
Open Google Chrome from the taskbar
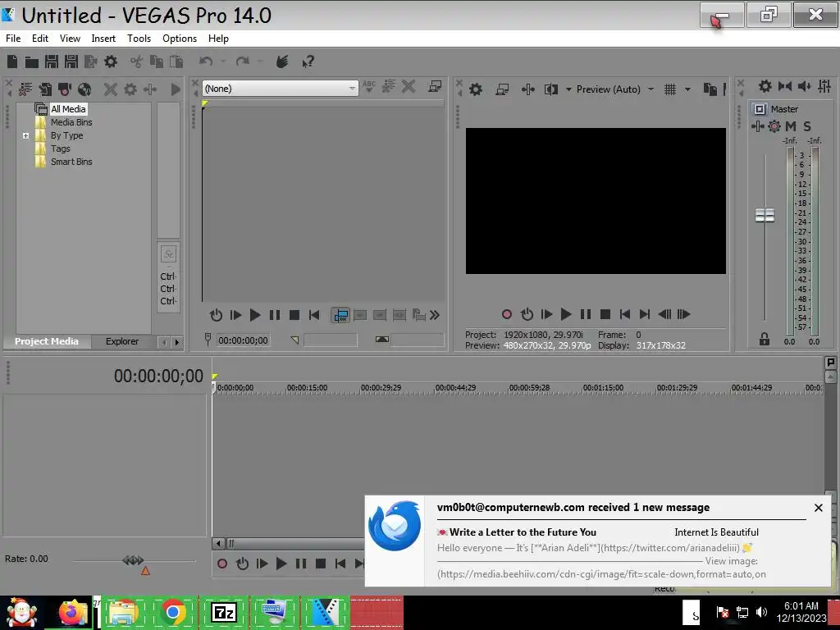click(x=173, y=612)
